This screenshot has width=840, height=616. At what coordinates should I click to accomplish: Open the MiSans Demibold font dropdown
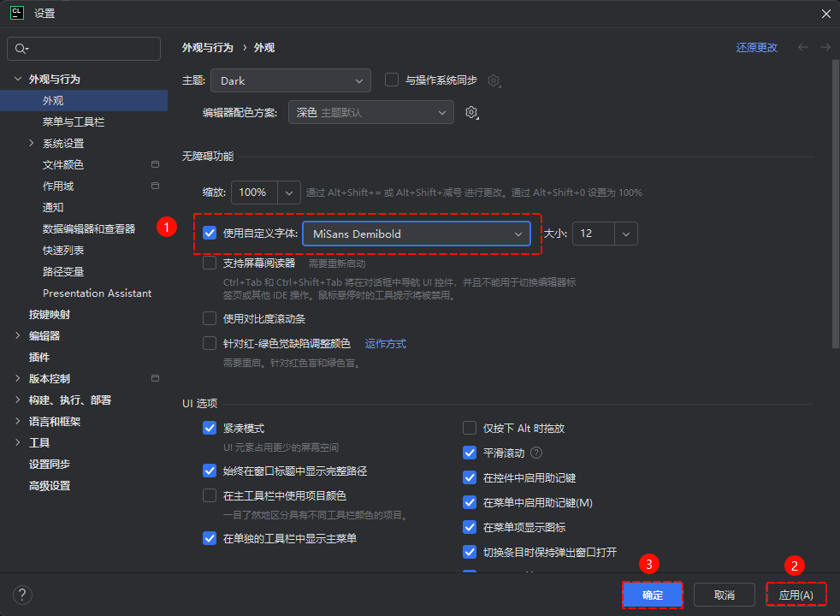click(417, 233)
